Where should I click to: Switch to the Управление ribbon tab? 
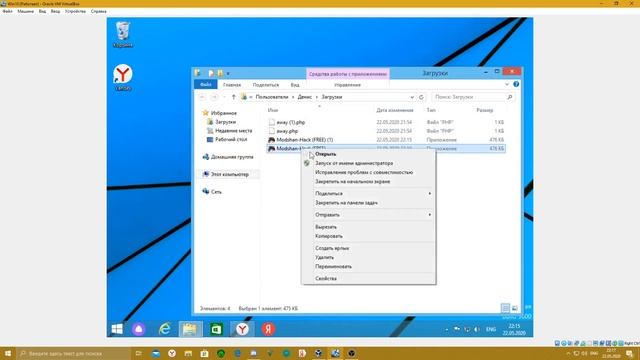[347, 85]
